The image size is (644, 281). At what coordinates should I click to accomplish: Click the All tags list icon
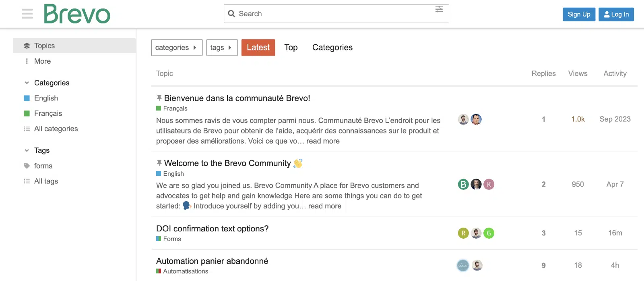pos(27,181)
